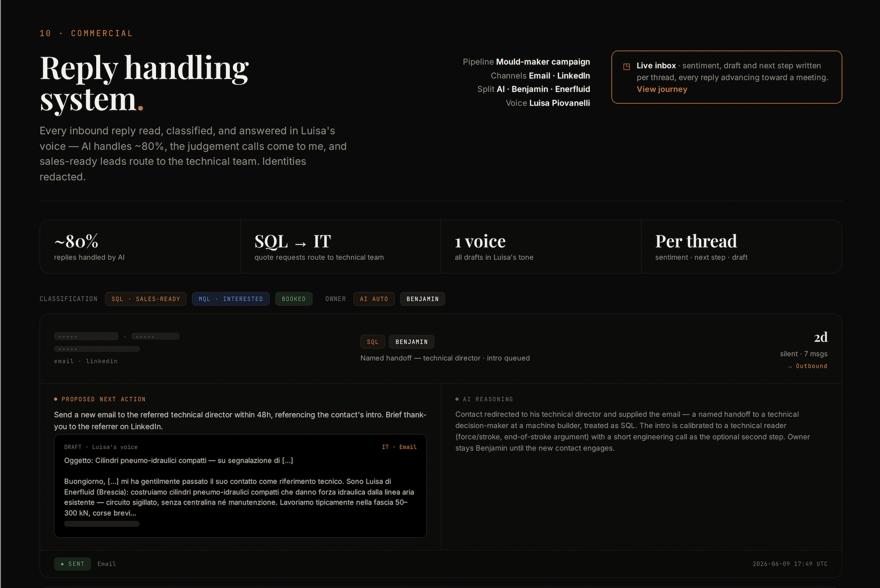Click the Oggetto subject line in draft

tap(178, 460)
